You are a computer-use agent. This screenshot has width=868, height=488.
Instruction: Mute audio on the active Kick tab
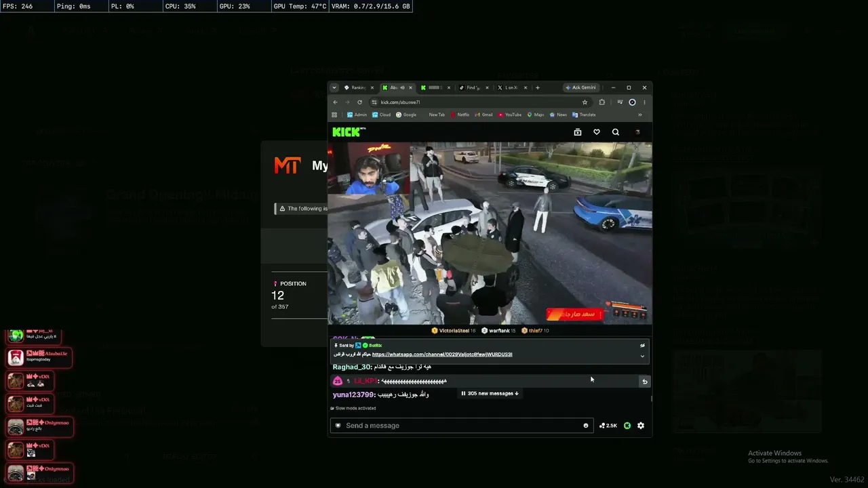402,87
